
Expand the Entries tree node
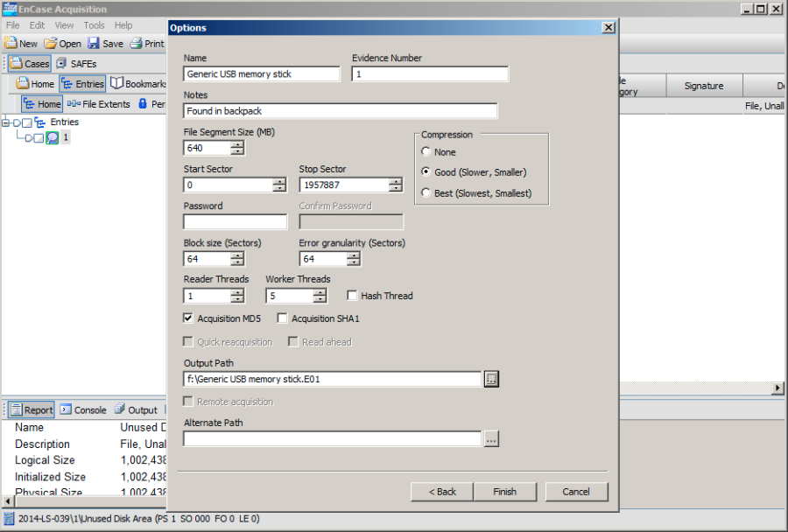tap(7, 122)
